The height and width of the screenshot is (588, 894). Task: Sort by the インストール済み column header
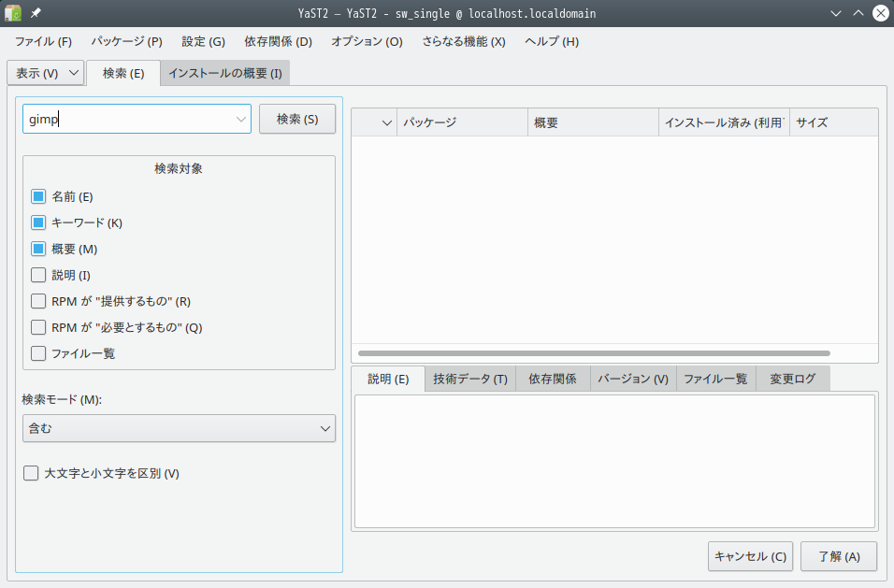(724, 122)
